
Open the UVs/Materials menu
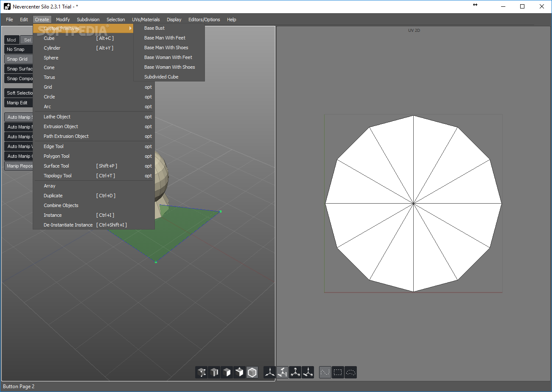pos(146,20)
